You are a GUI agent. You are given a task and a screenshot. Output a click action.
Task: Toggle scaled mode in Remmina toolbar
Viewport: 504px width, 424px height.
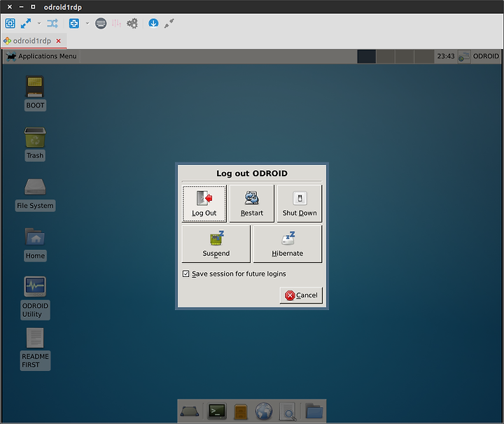(74, 24)
